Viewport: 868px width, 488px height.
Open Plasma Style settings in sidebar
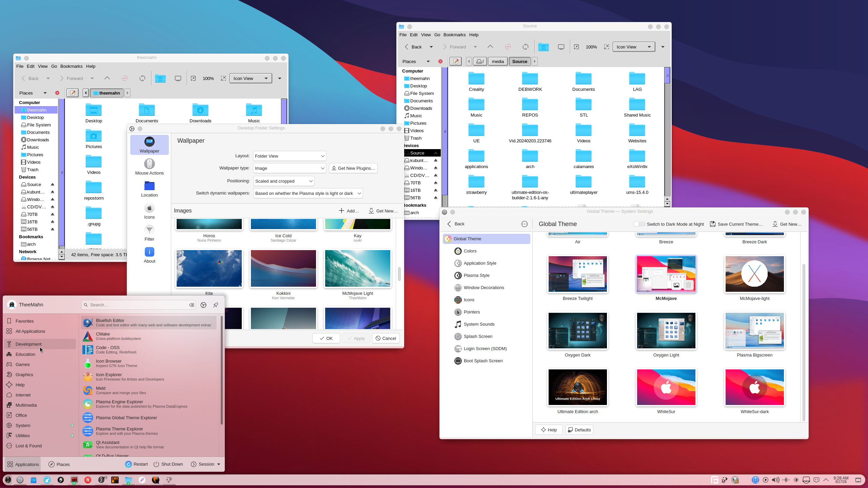487,276
